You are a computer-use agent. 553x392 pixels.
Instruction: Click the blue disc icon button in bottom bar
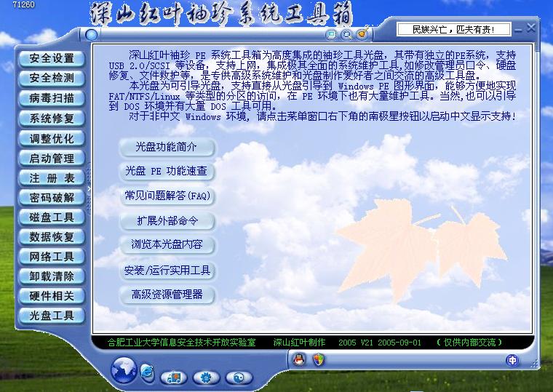tap(239, 377)
